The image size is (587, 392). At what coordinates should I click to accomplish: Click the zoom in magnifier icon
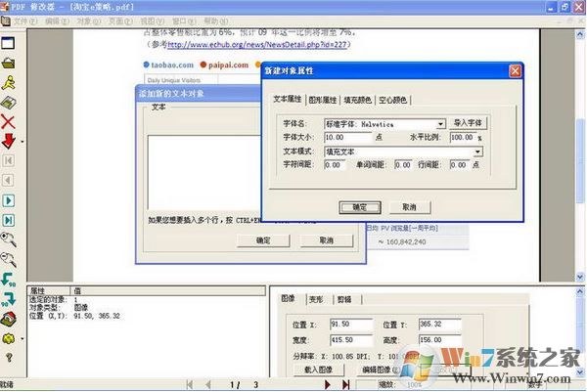(8, 240)
